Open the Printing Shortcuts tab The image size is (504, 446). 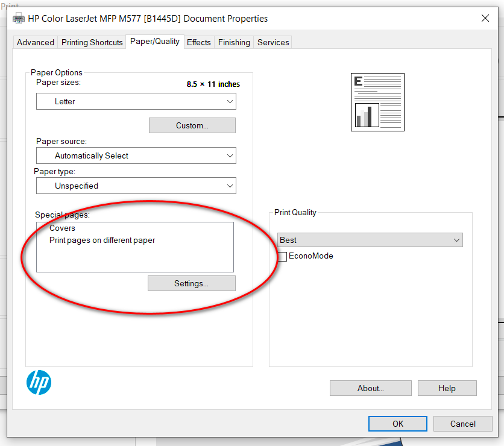92,42
